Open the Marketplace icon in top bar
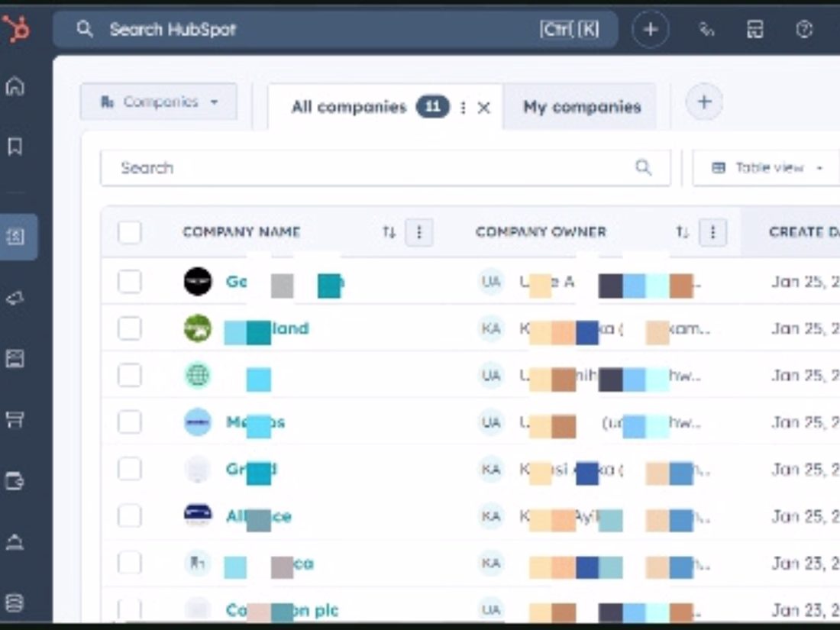This screenshot has height=630, width=840. tap(755, 30)
